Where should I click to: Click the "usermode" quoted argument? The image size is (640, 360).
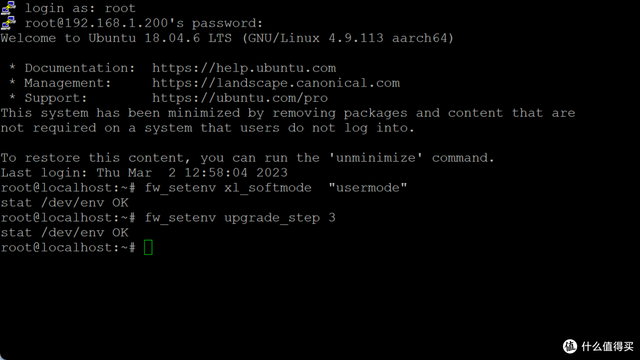368,188
